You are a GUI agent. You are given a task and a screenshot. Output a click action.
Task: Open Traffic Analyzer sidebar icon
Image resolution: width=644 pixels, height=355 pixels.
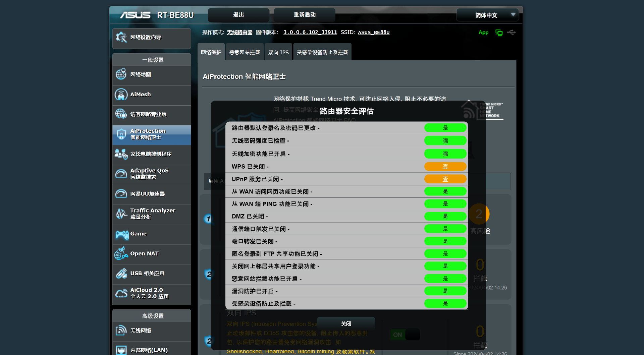121,214
